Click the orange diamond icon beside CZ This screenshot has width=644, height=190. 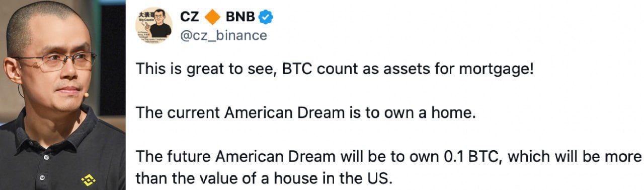(x=213, y=18)
